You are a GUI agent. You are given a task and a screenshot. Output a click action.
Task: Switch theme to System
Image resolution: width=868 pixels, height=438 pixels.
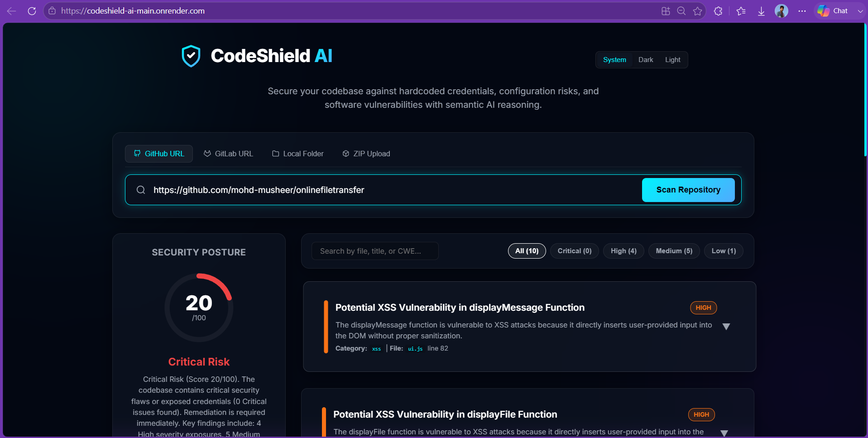pos(614,60)
